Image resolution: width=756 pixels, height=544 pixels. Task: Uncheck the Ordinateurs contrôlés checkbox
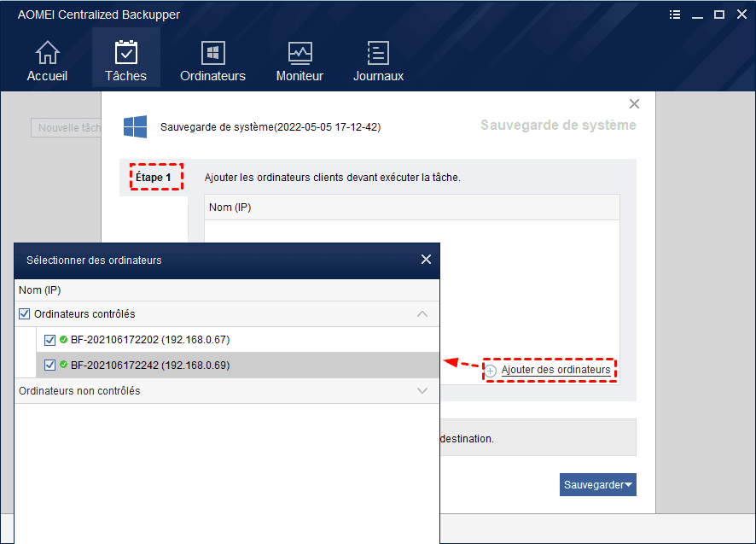click(24, 313)
